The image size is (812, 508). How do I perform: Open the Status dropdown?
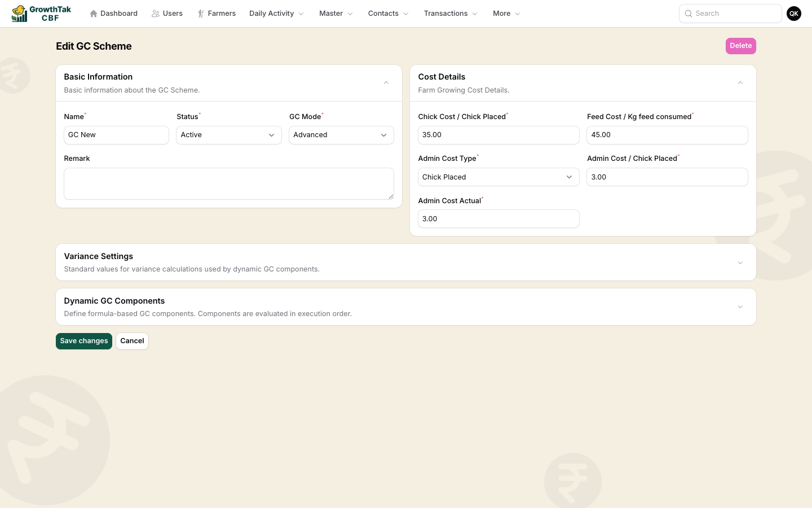(229, 135)
